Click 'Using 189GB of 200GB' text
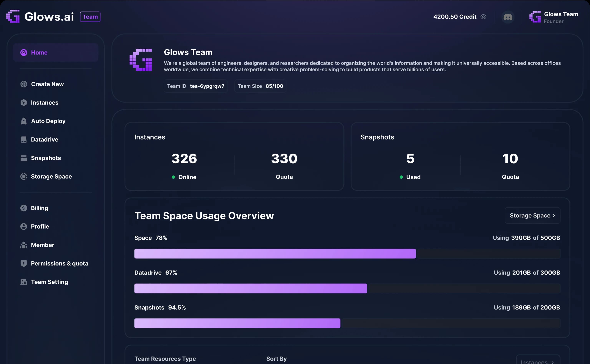Viewport: 590px width, 364px height. pos(527,308)
